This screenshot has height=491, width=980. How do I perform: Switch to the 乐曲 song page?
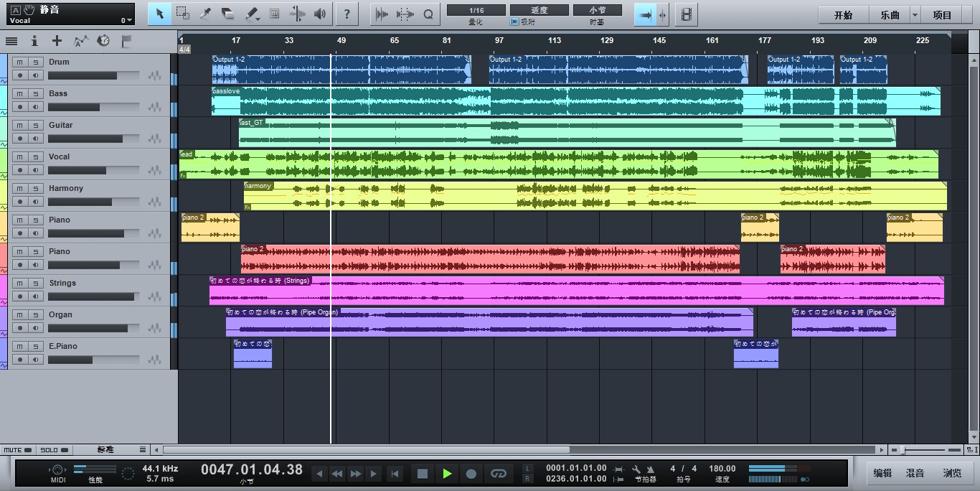[x=890, y=15]
